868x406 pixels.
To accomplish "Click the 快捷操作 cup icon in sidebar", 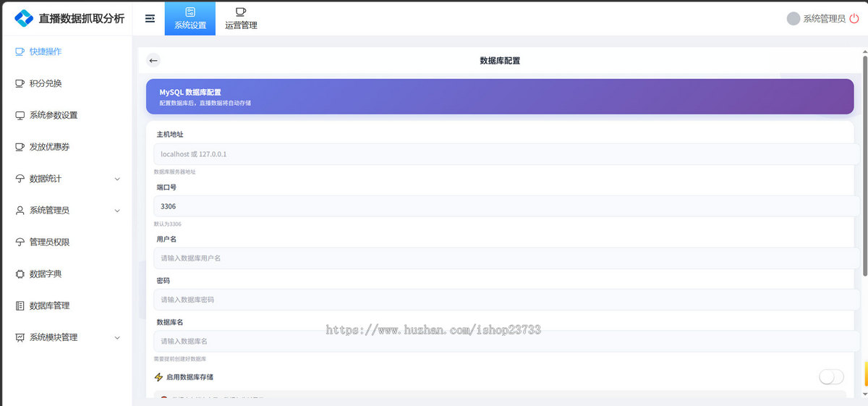I will click(20, 51).
